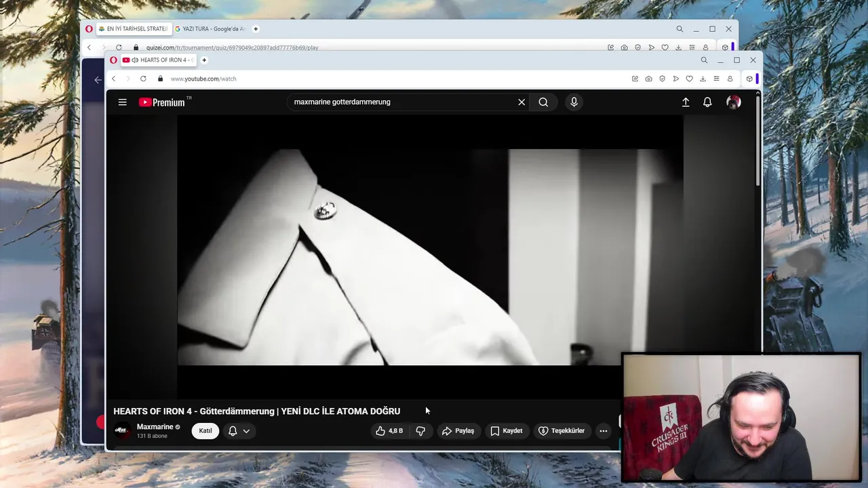Open downloads icon in YouTube window toolbar

tap(703, 79)
